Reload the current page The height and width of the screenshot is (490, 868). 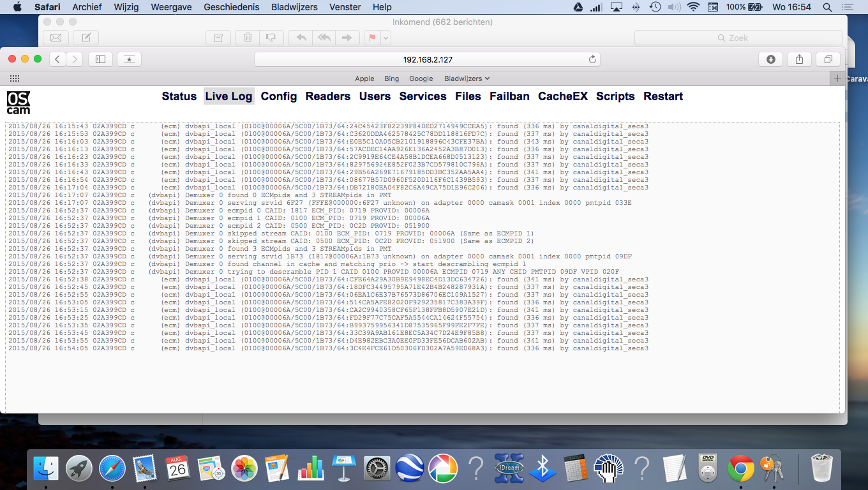click(x=592, y=59)
